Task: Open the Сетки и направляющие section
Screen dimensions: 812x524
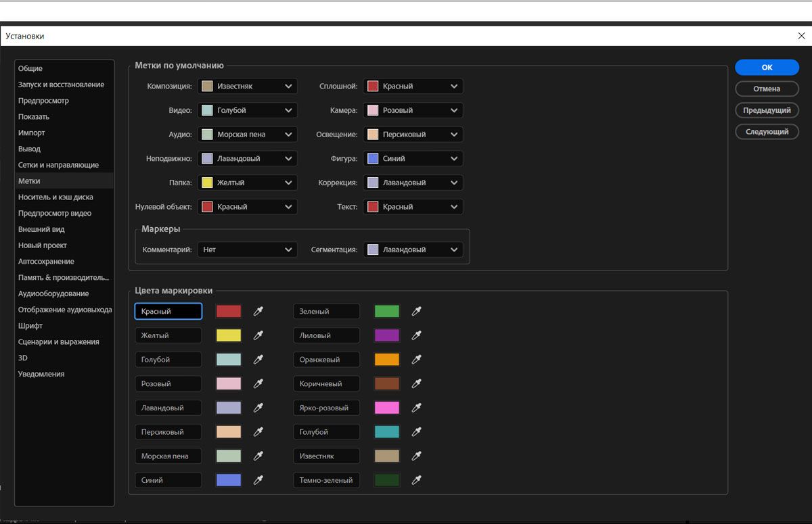Action: pos(64,165)
